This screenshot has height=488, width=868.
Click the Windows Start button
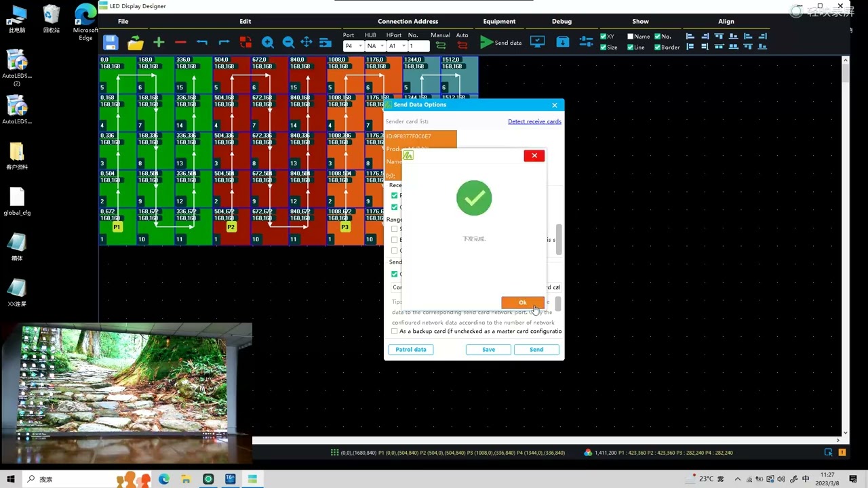click(x=11, y=479)
